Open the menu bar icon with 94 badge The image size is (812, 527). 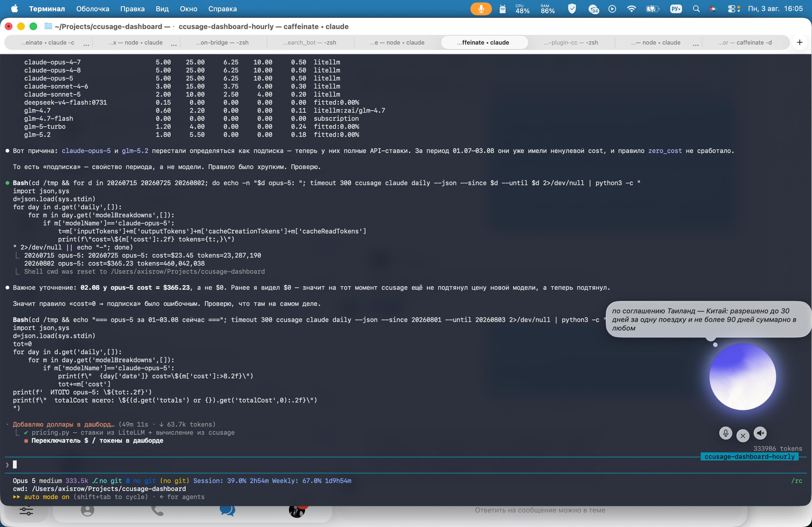click(x=594, y=9)
